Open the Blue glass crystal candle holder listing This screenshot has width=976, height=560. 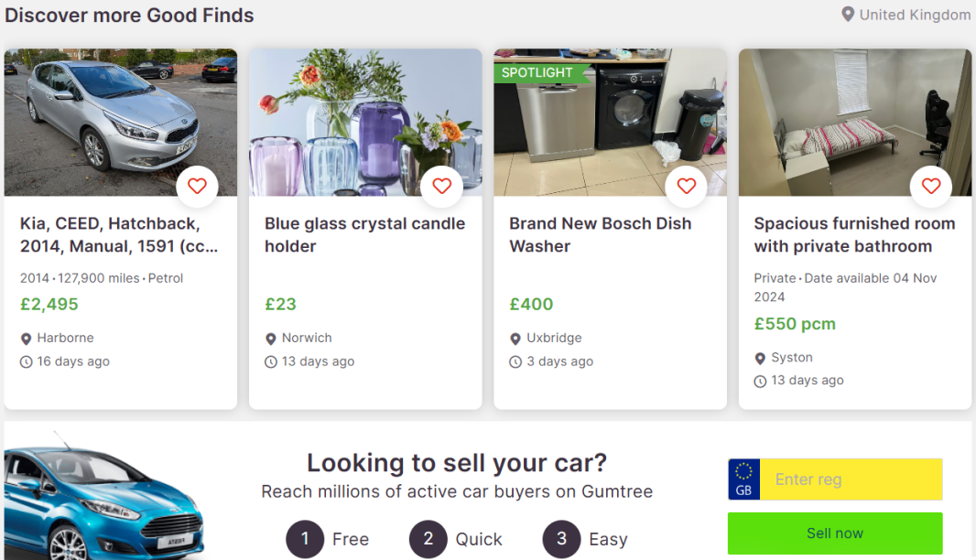363,234
